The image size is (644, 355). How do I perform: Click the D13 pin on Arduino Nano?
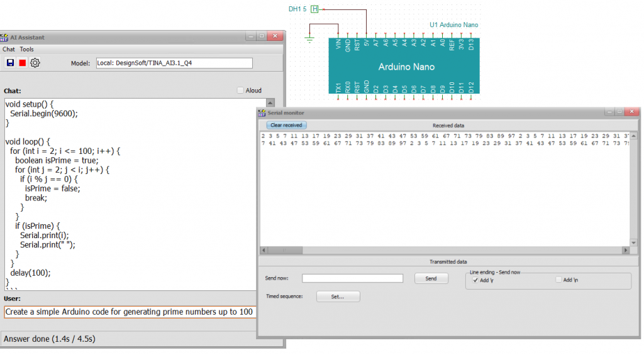pos(471,44)
